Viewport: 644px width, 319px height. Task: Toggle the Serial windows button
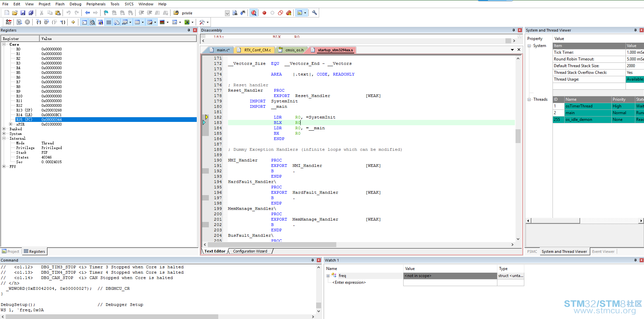[150, 22]
